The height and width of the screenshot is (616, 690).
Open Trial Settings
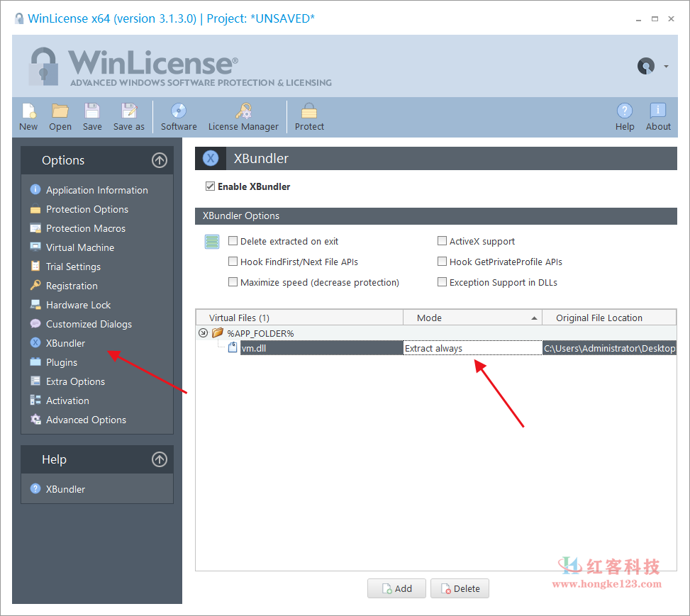click(x=73, y=267)
